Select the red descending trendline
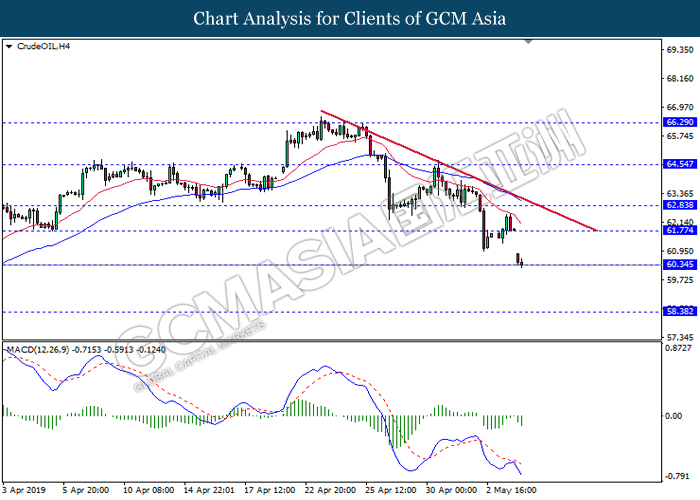Screen dimensions: 700x500 click(x=459, y=171)
